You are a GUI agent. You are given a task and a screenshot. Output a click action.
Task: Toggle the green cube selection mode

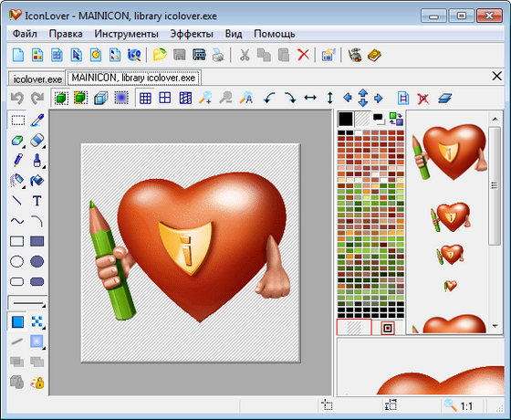click(x=61, y=98)
